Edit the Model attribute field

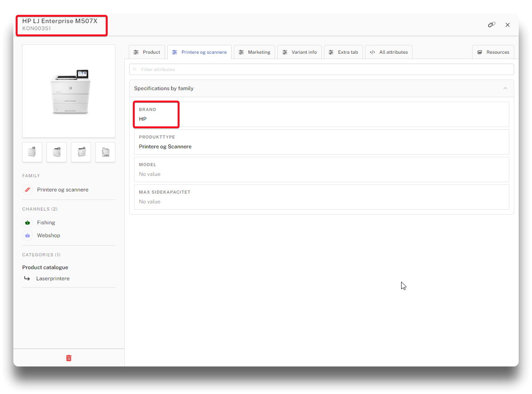coord(322,170)
